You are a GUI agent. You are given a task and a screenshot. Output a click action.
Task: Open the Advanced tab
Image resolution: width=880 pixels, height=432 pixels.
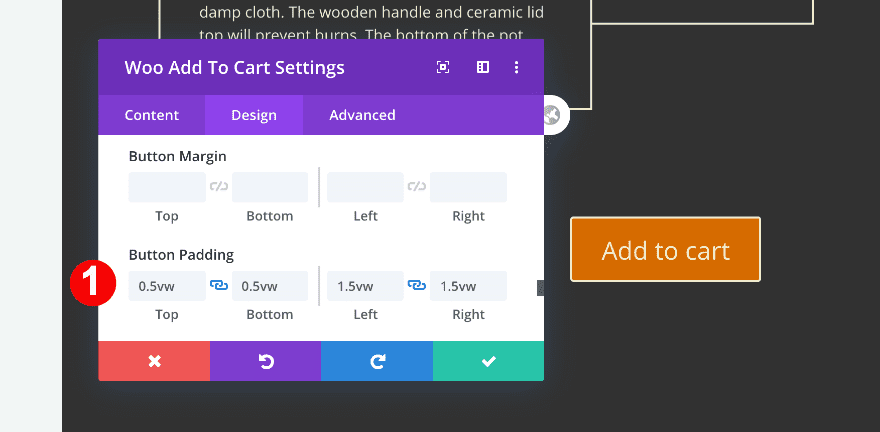[x=362, y=115]
